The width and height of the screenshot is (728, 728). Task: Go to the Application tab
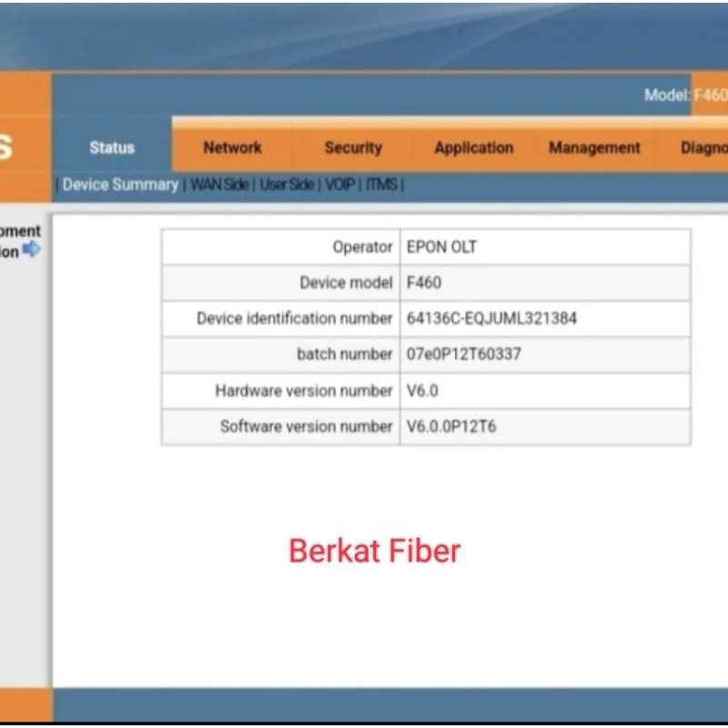pyautogui.click(x=473, y=147)
